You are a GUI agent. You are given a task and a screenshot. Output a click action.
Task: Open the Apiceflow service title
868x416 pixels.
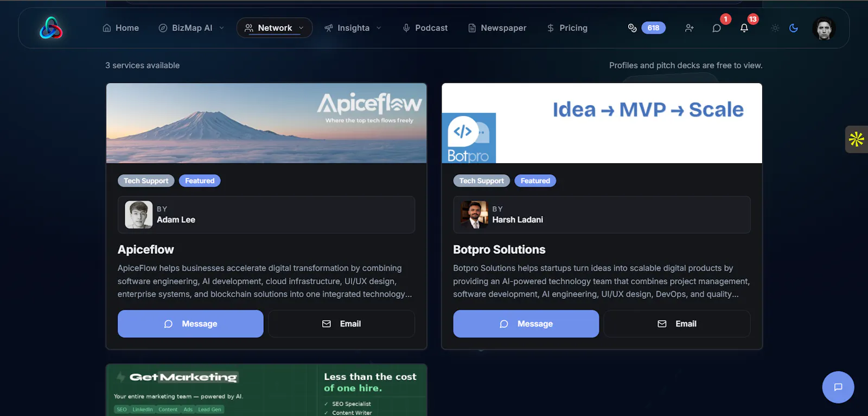pos(146,249)
